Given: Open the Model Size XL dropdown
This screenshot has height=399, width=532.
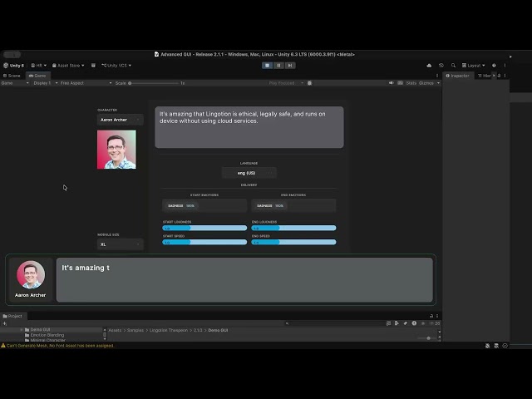Looking at the screenshot, I should point(120,244).
